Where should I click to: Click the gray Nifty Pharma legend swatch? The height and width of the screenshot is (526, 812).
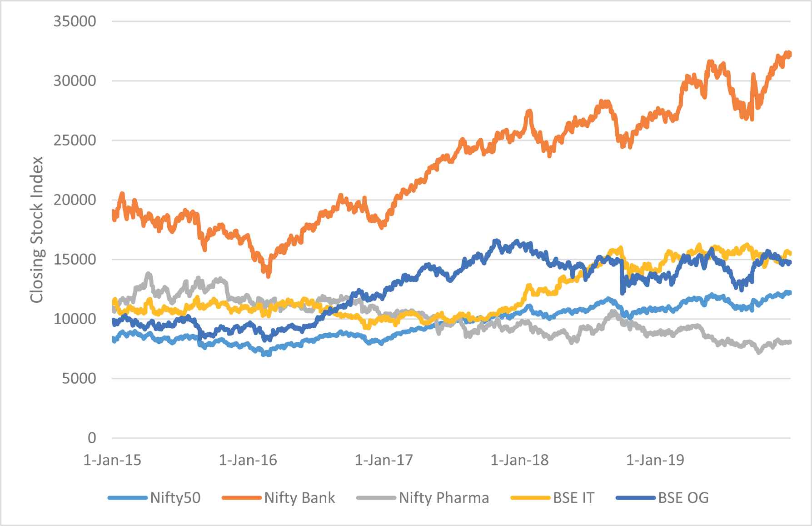376,498
